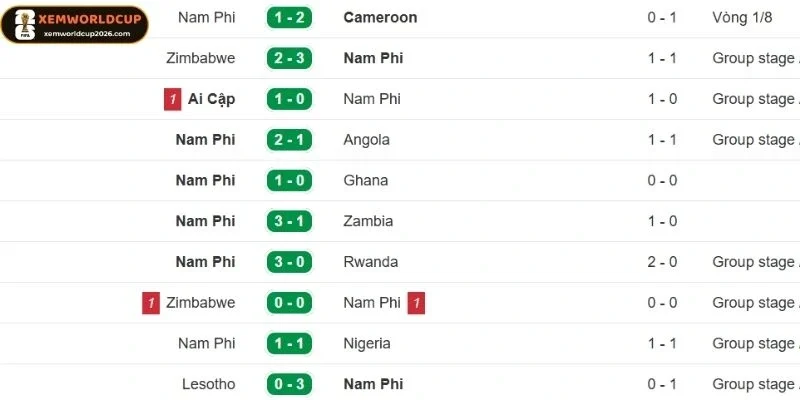Click the 2 - 1 Angola score badge

pyautogui.click(x=290, y=140)
